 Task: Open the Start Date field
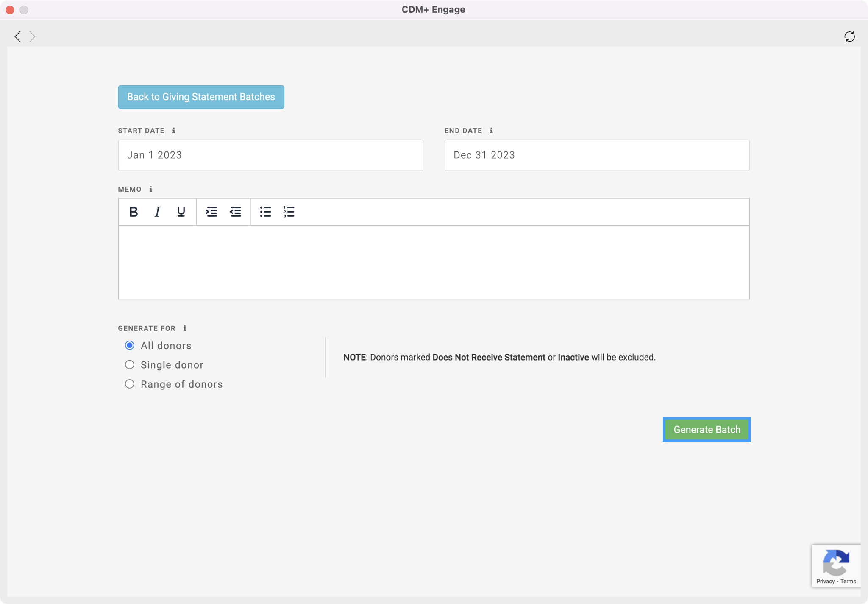tap(270, 155)
